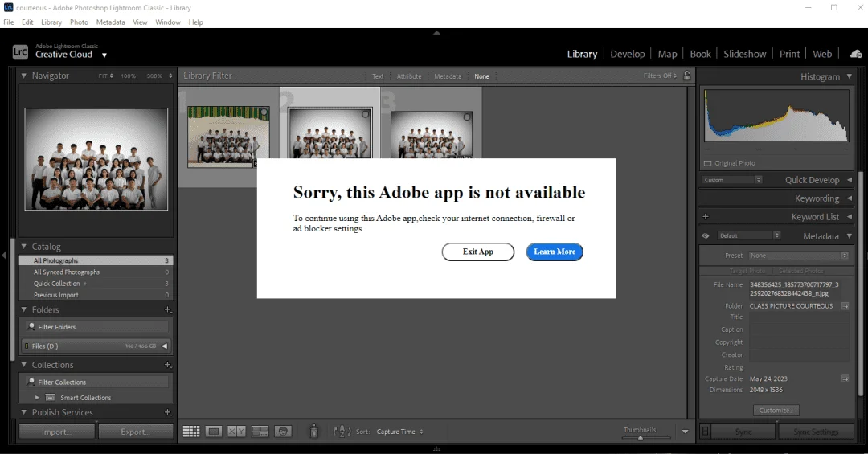
Task: Open the Photo menu
Action: click(79, 22)
